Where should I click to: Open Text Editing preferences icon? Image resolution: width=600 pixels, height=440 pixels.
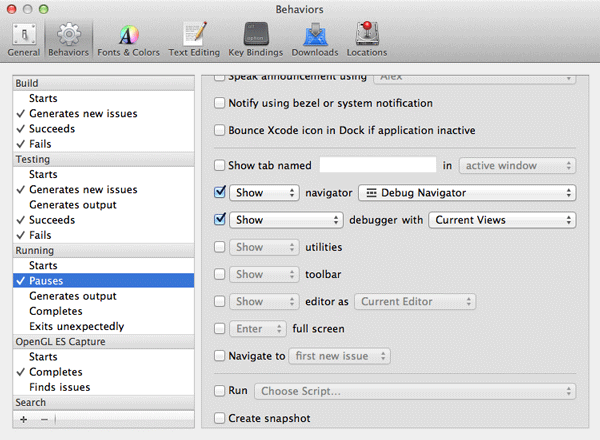[x=194, y=39]
